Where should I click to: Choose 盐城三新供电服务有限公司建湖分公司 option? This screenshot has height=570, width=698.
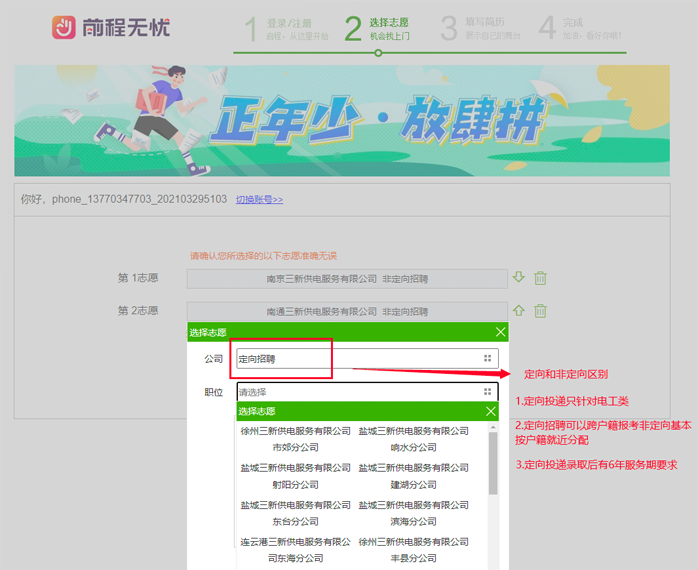[413, 475]
